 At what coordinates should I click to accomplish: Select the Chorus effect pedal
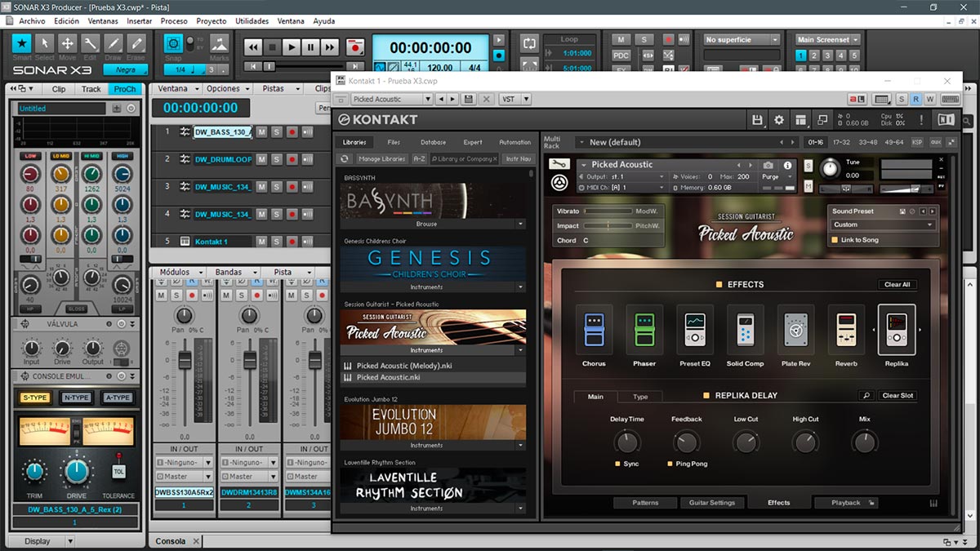point(594,330)
